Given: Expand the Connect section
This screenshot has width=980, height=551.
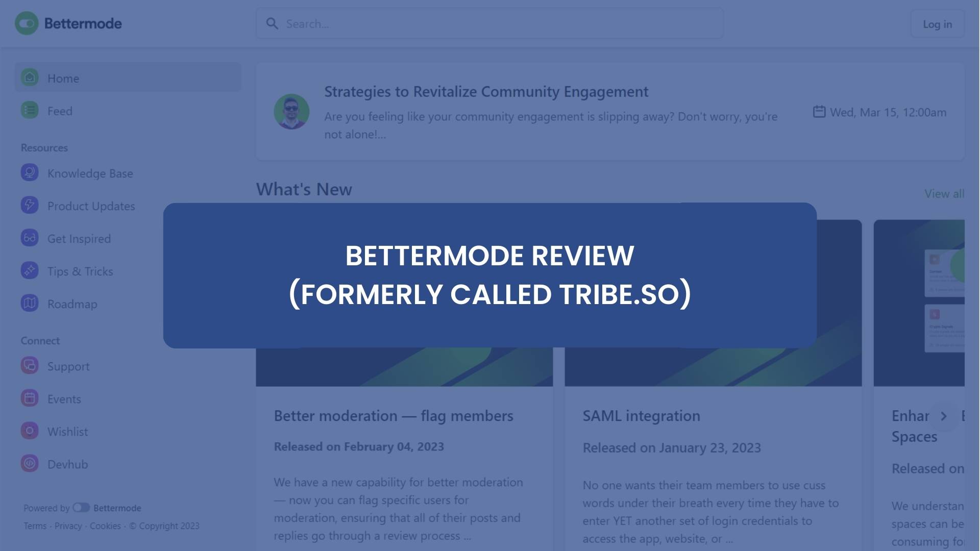Looking at the screenshot, I should [x=40, y=340].
